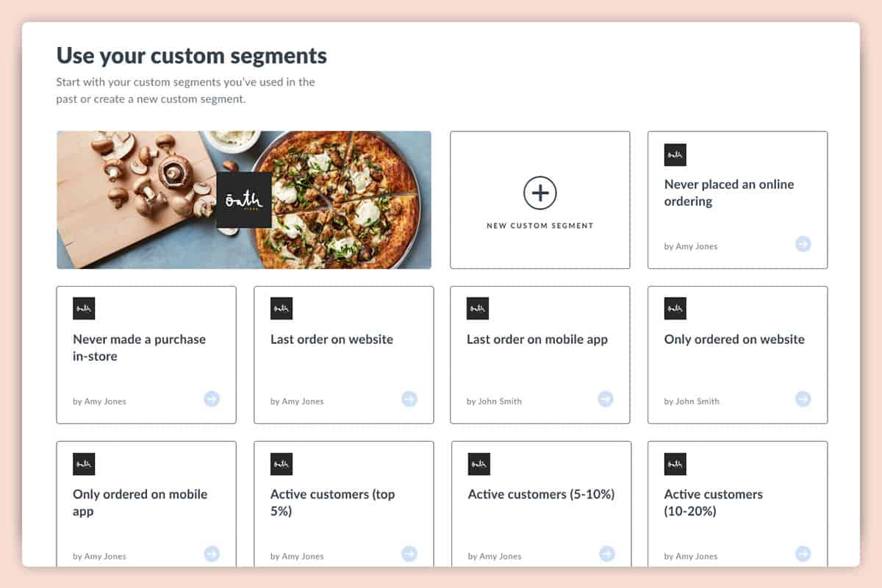Click the 'Start with your custom segments' description text
Image resolution: width=882 pixels, height=588 pixels.
[186, 90]
